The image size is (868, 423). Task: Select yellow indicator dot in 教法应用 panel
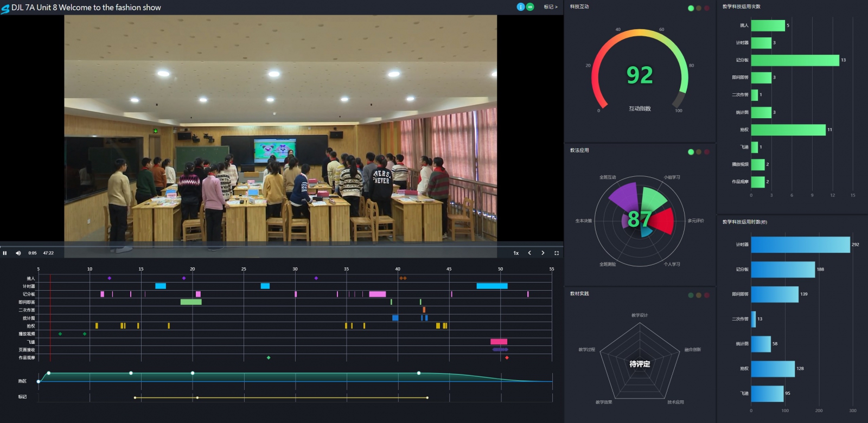(699, 152)
